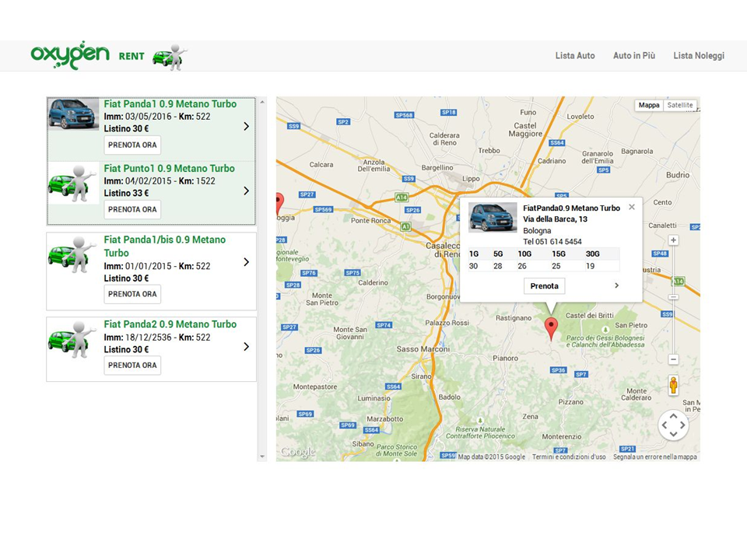747x560 pixels.
Task: Click the map zoom slider handle
Action: 673,297
